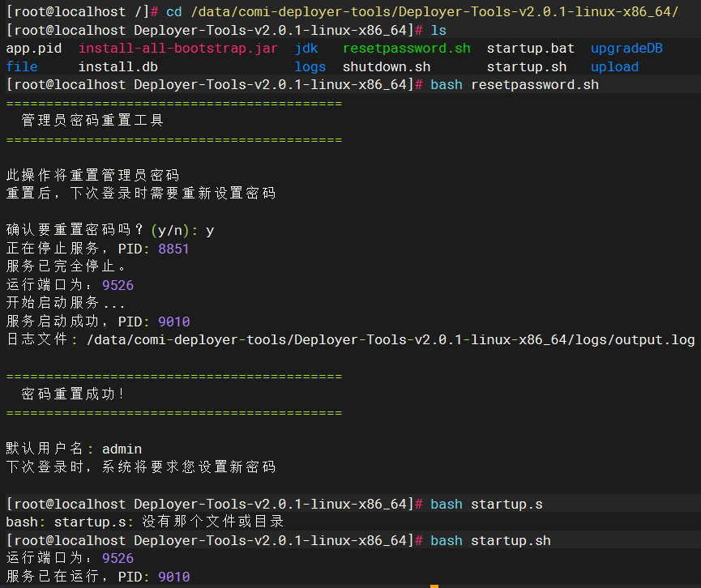Image resolution: width=701 pixels, height=588 pixels.
Task: Select the default username admin
Action: (x=122, y=449)
